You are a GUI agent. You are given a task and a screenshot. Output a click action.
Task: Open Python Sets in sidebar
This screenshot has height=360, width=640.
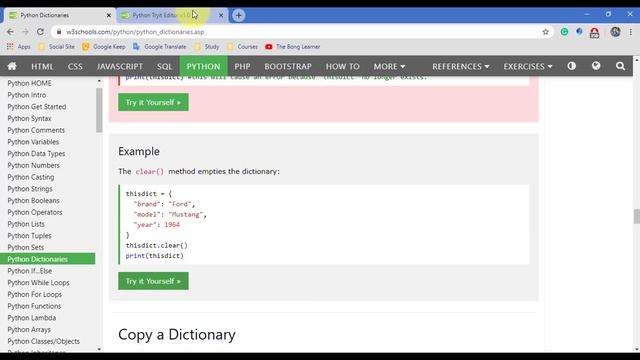pyautogui.click(x=26, y=247)
